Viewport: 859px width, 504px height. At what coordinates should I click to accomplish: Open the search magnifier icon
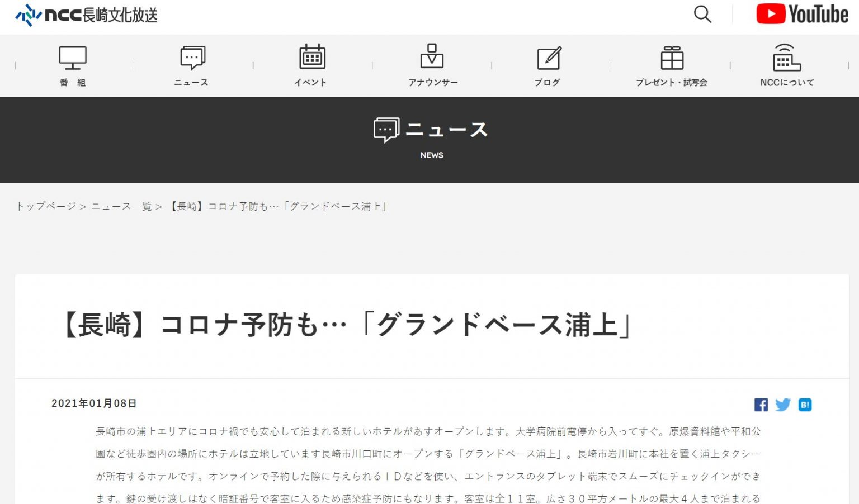point(702,14)
